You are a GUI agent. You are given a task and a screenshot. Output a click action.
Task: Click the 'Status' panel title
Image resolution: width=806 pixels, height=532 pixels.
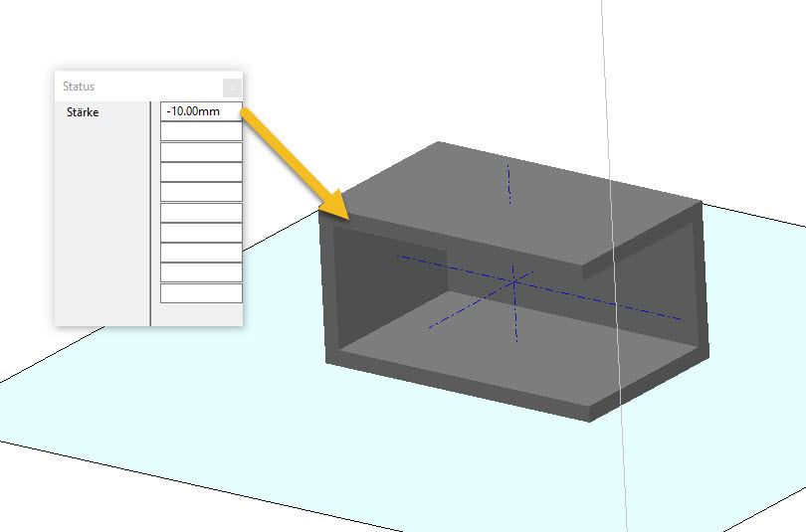(x=79, y=87)
